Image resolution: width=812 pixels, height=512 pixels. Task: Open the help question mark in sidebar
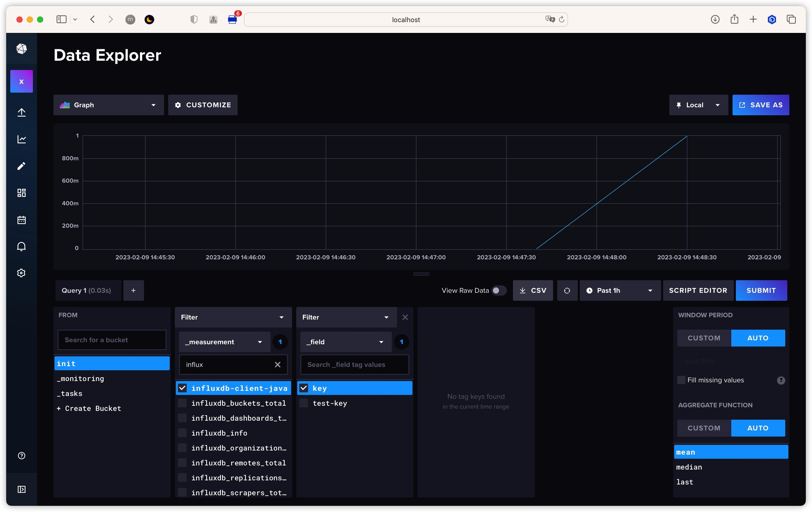point(22,456)
